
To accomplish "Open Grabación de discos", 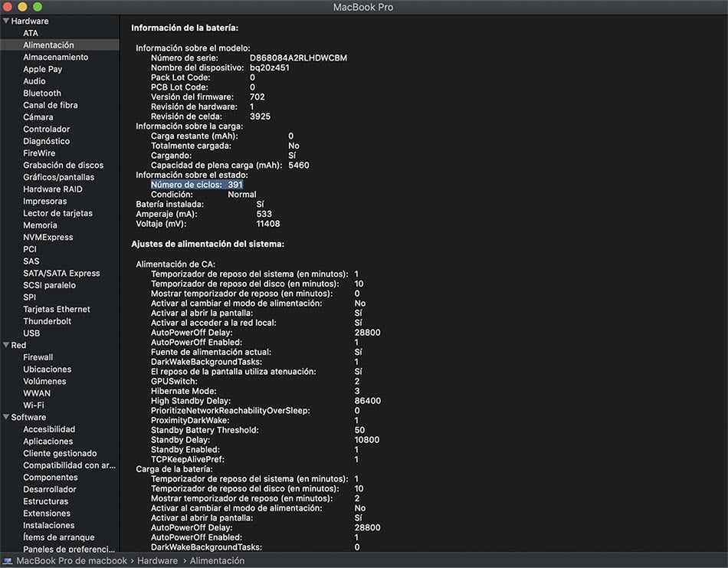I will click(63, 166).
